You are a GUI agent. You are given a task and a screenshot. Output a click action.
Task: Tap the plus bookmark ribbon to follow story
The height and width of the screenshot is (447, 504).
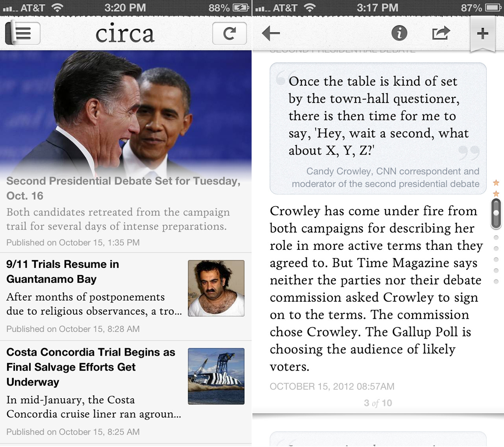click(x=483, y=34)
